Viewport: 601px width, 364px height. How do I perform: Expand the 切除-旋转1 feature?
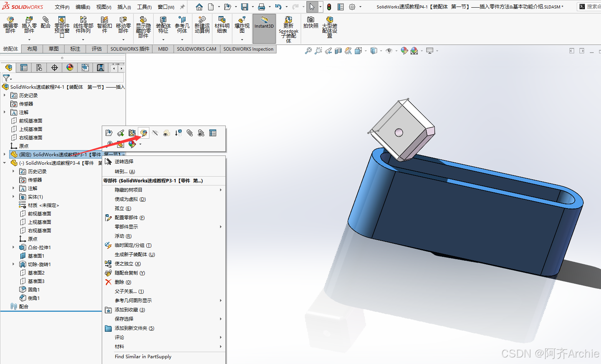tap(13, 264)
